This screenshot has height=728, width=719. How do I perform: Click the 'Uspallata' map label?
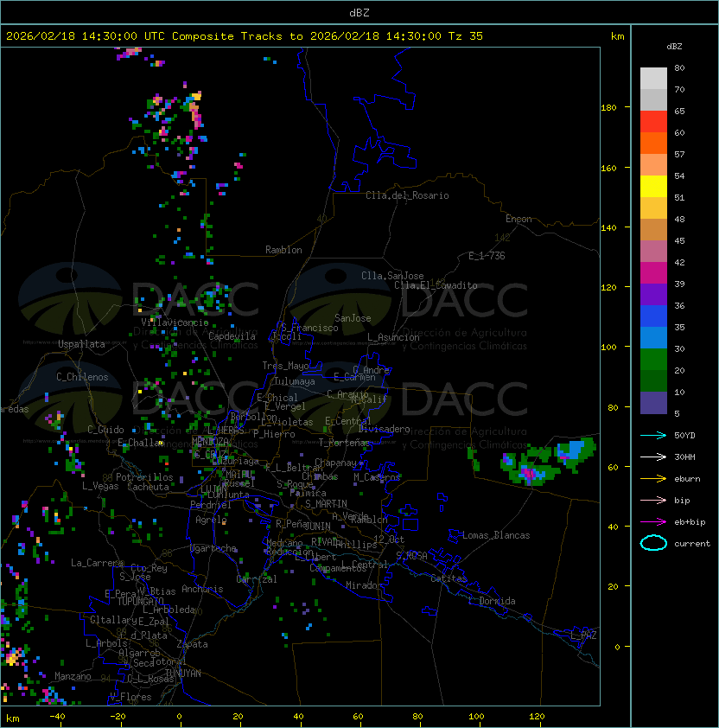click(x=81, y=344)
